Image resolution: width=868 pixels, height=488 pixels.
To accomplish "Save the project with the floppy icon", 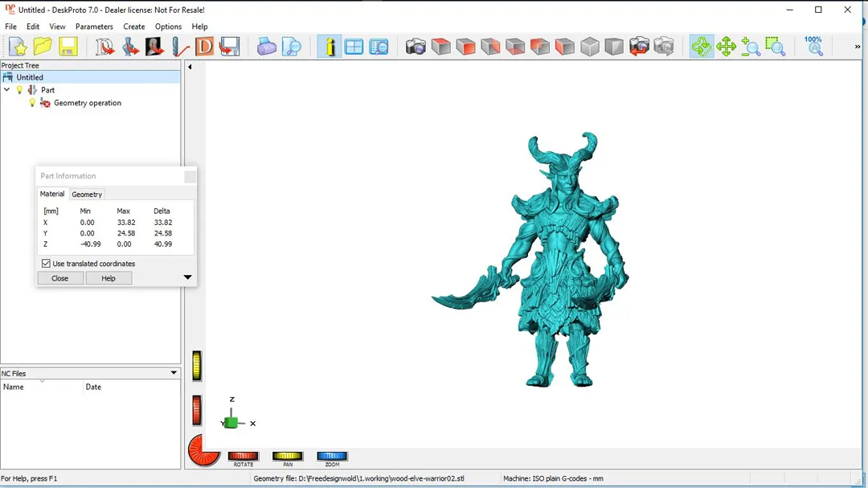I will [68, 47].
